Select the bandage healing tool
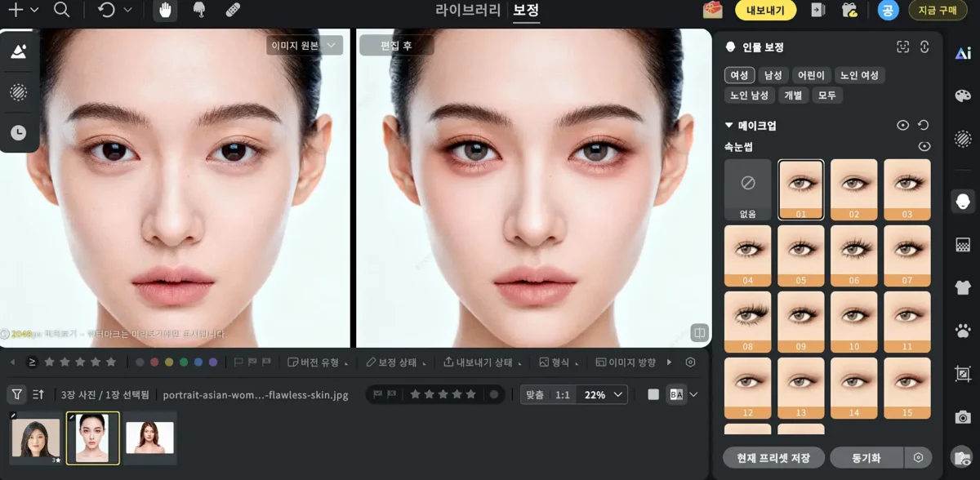Viewport: 980px width, 480px height. click(x=232, y=11)
